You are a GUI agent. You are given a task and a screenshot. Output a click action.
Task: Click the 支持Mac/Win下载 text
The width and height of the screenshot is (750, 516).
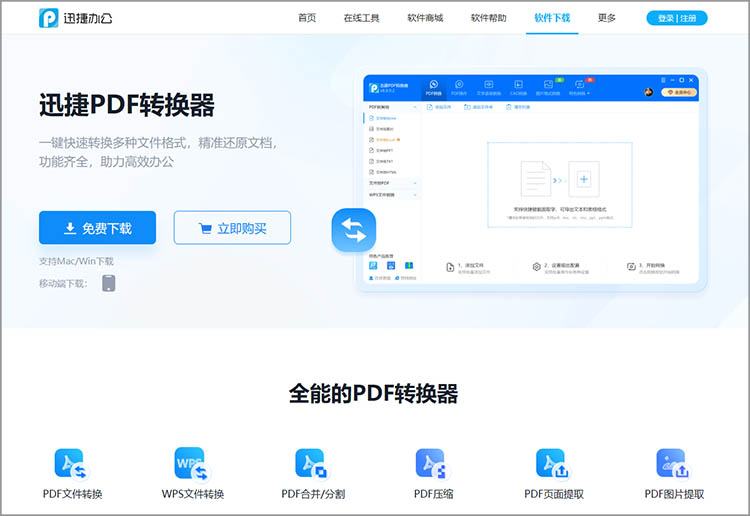click(x=76, y=261)
